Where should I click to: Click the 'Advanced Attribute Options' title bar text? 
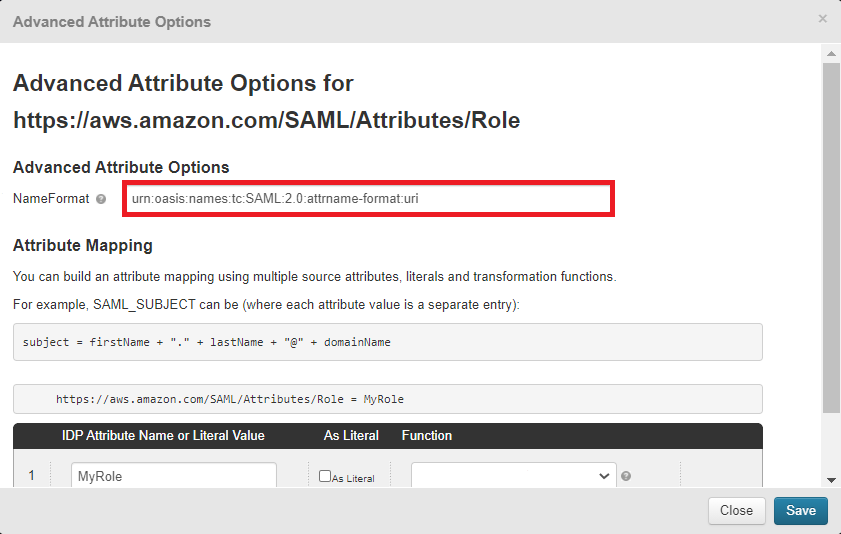point(112,22)
